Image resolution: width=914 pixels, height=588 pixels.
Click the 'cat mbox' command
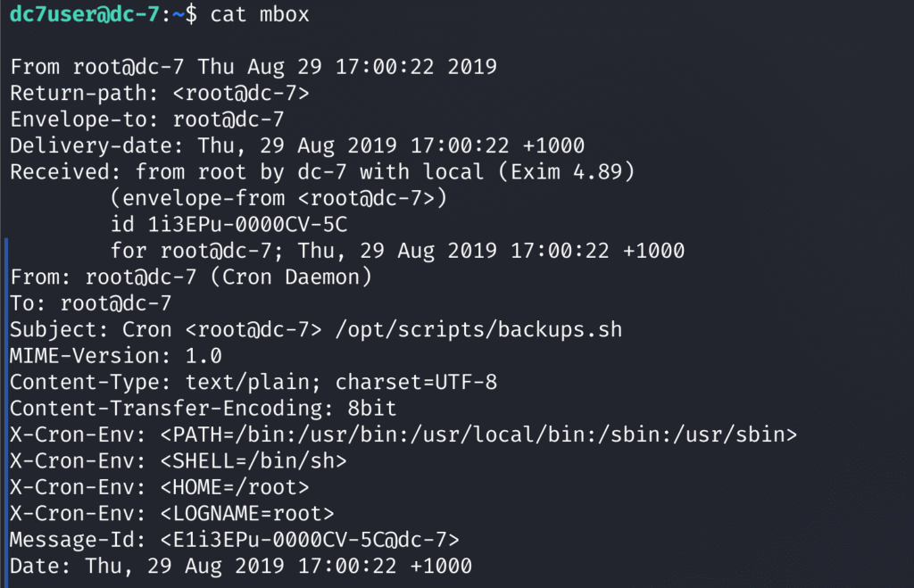pyautogui.click(x=260, y=14)
